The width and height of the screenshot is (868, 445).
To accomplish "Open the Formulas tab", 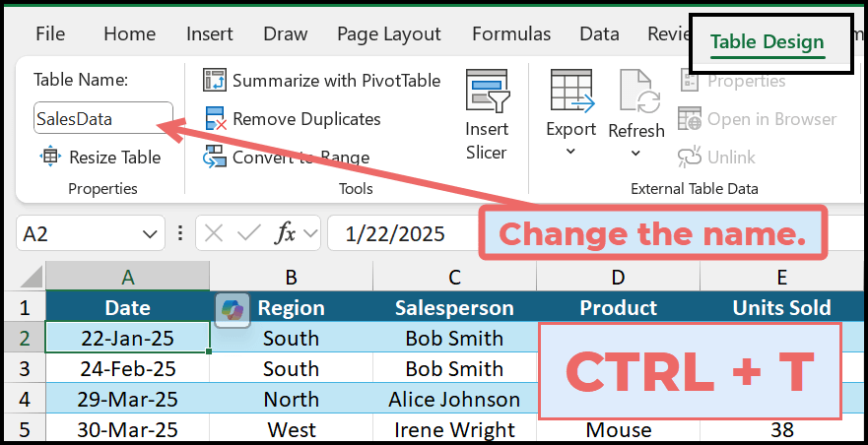I will [510, 33].
